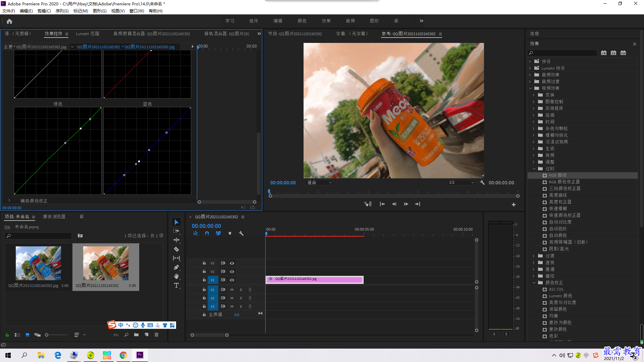Select the Type tool
The height and width of the screenshot is (362, 644).
[176, 285]
